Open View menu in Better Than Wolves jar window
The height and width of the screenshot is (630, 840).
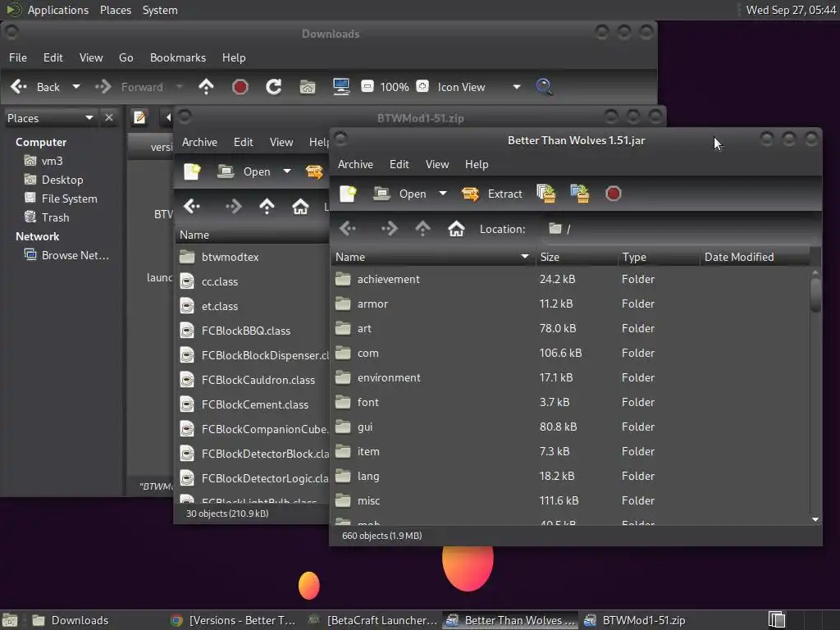coord(437,164)
